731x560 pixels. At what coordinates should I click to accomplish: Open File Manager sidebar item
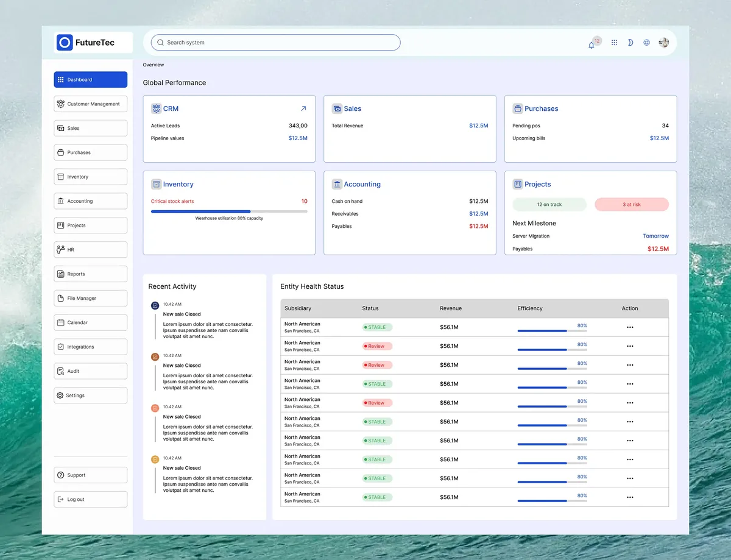(91, 299)
